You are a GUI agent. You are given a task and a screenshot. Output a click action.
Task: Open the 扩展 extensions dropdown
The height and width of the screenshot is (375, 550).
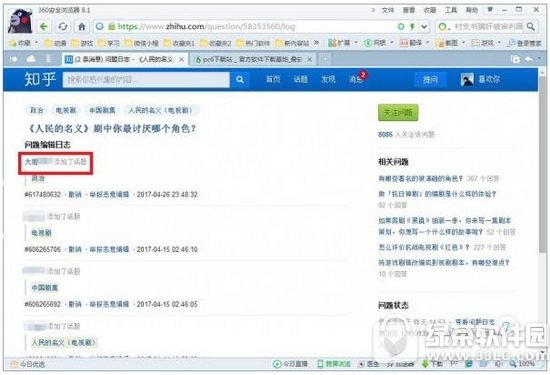[342, 43]
